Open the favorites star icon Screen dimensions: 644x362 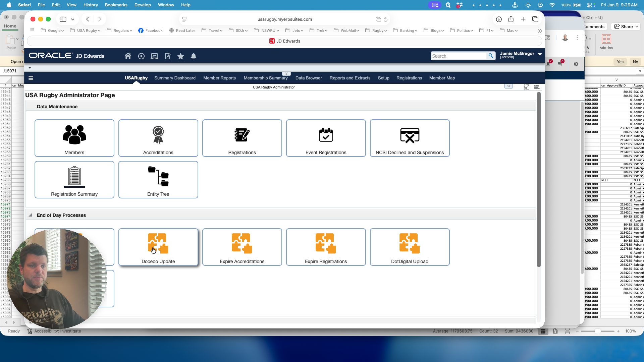(x=180, y=56)
